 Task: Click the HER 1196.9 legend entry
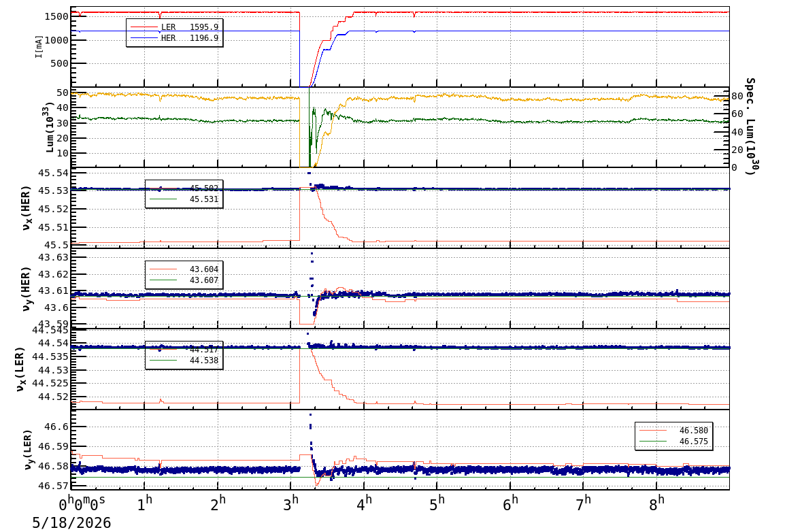[174, 38]
